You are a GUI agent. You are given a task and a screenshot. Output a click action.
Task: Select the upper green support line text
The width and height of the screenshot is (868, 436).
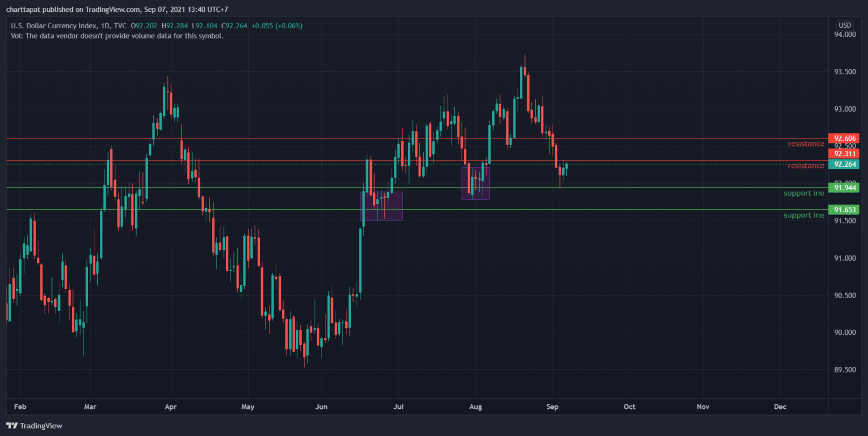pos(804,193)
